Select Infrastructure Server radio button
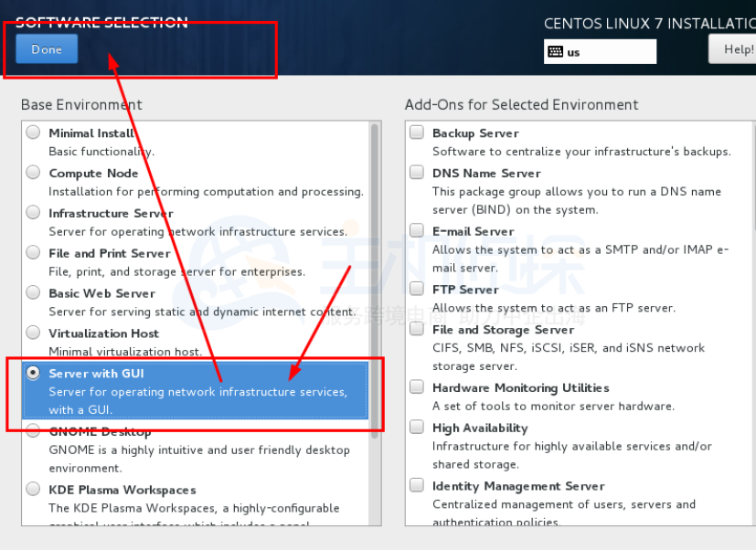The height and width of the screenshot is (550, 756). click(33, 212)
